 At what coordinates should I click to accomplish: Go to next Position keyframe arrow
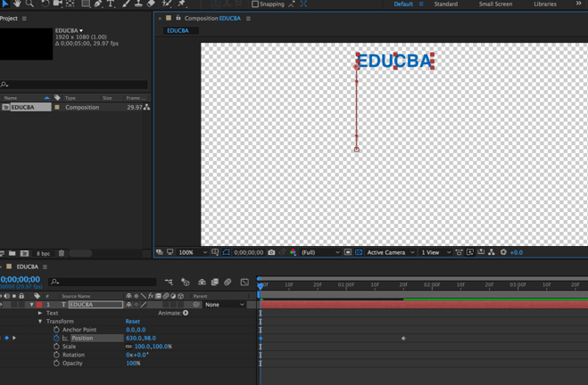(x=14, y=338)
